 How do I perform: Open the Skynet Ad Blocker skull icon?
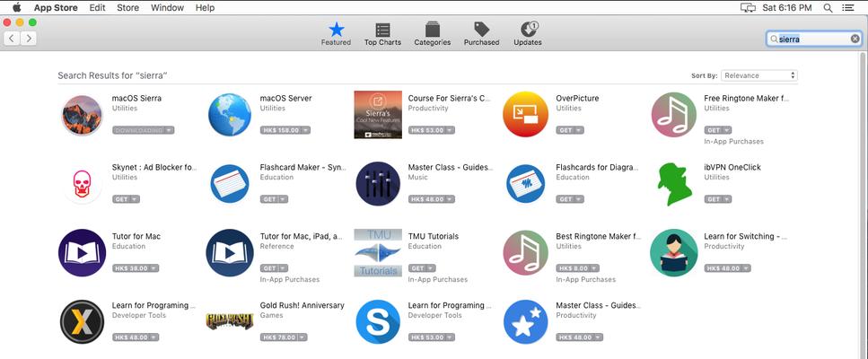82,184
